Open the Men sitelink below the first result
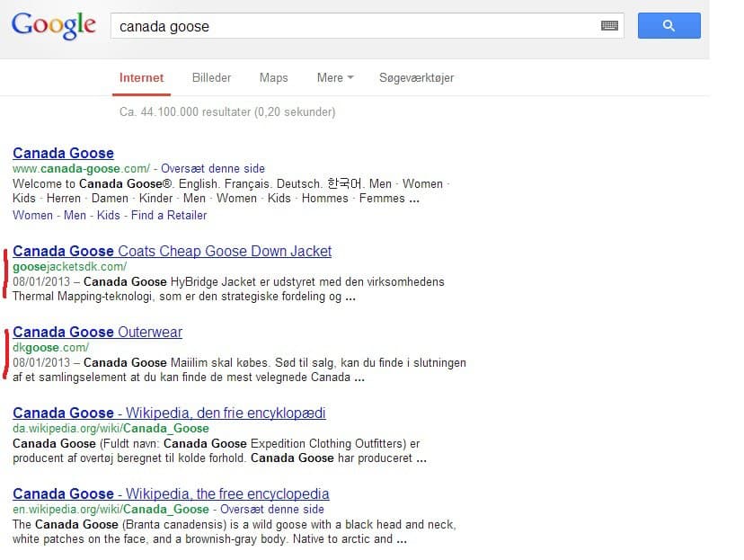 [75, 216]
